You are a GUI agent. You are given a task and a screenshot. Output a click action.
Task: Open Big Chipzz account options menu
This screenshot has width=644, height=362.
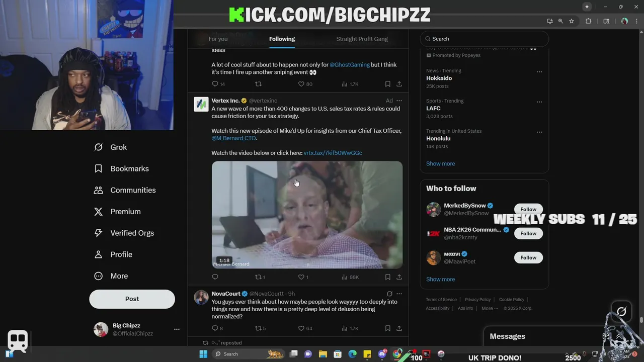(177, 329)
